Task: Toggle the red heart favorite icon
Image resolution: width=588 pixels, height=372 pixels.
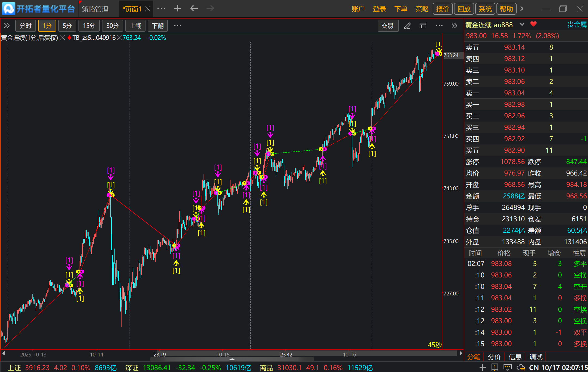Action: (x=533, y=24)
